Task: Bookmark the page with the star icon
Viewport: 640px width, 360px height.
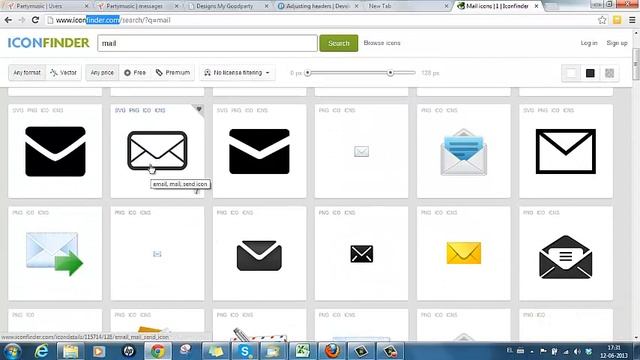Action: point(602,20)
